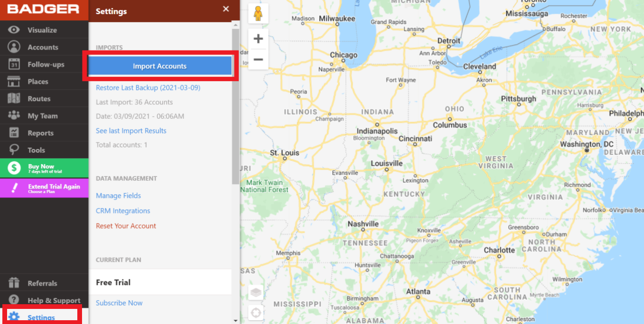The image size is (644, 324).
Task: Select My Team in the sidebar
Action: coord(44,116)
